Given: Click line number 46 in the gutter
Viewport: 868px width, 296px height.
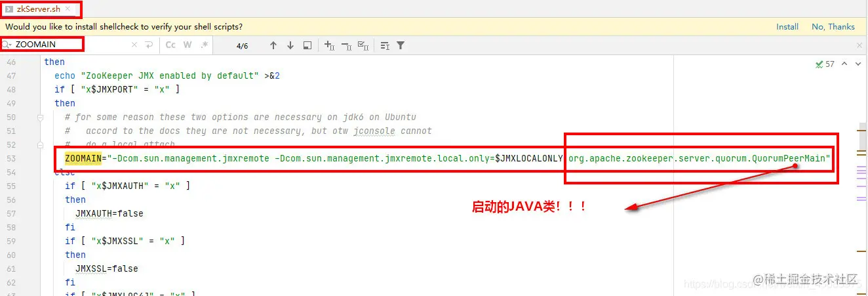Looking at the screenshot, I should click(10, 62).
